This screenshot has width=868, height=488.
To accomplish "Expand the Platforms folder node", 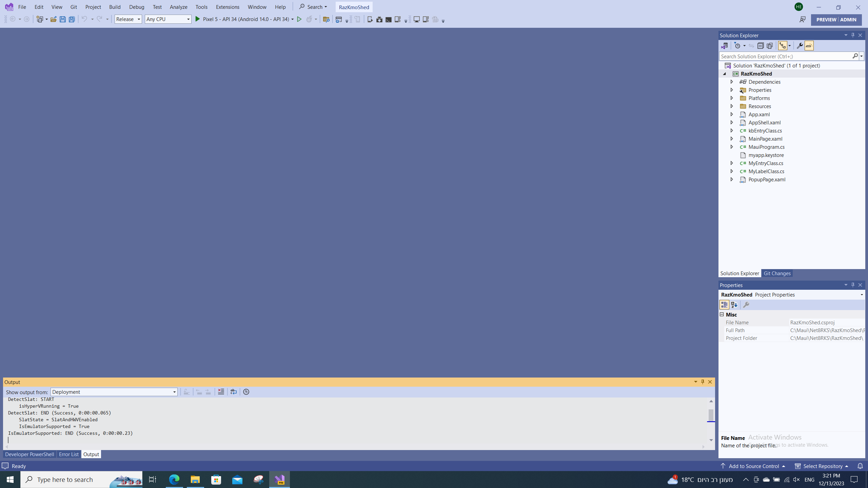I will point(731,98).
